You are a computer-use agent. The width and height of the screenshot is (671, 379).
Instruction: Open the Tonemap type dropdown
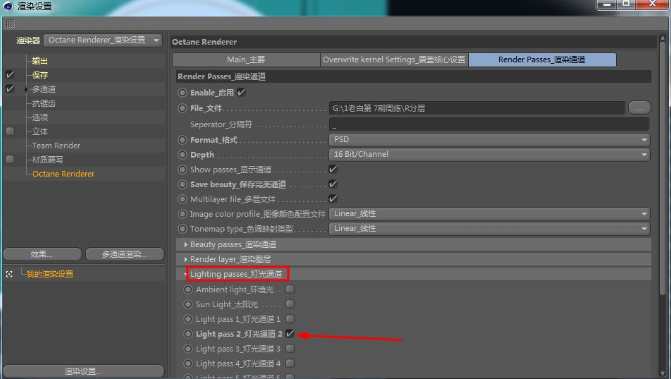[x=489, y=229]
